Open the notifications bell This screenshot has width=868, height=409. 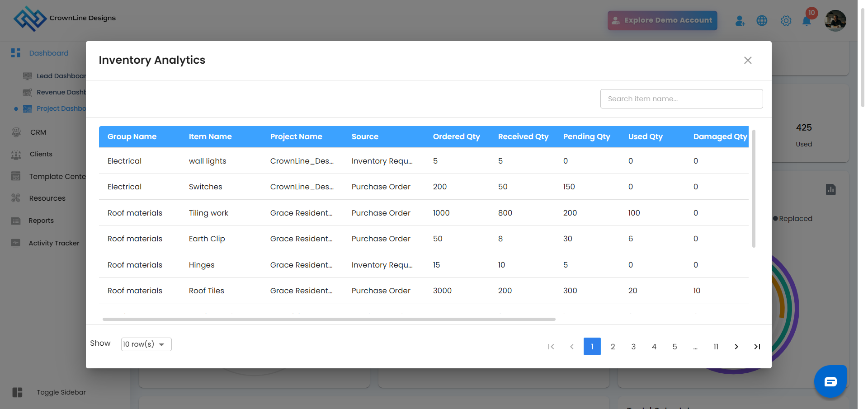807,21
